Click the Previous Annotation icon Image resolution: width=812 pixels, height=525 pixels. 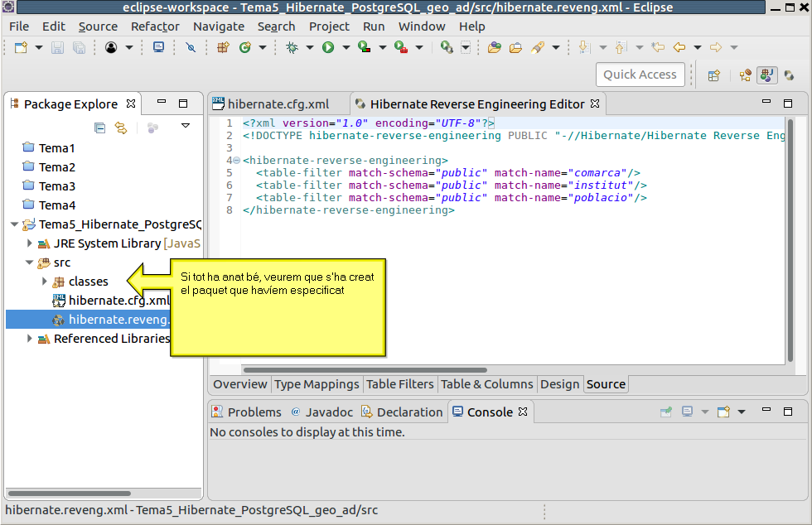(x=621, y=48)
